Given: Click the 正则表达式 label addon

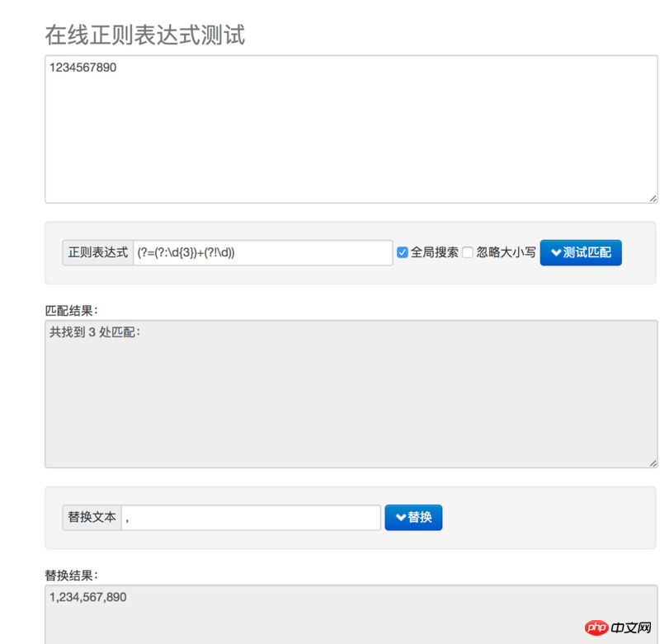Looking at the screenshot, I should (x=98, y=253).
